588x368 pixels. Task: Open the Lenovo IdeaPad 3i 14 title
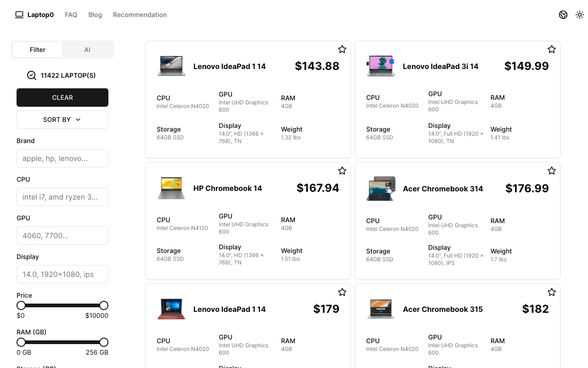(x=441, y=66)
